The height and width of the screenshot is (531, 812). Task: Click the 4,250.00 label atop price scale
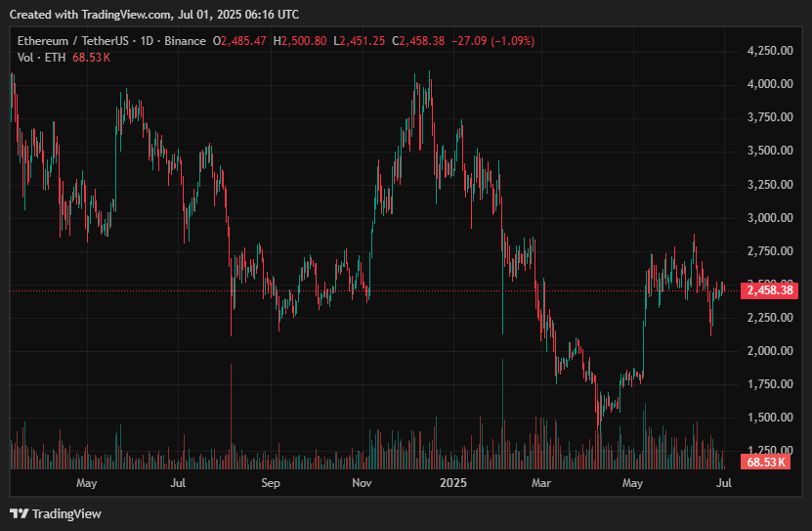768,51
